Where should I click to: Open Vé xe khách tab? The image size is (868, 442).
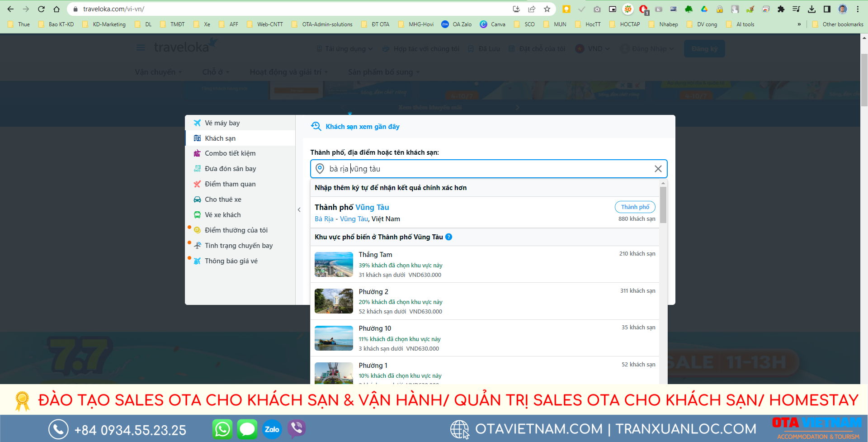click(240, 215)
